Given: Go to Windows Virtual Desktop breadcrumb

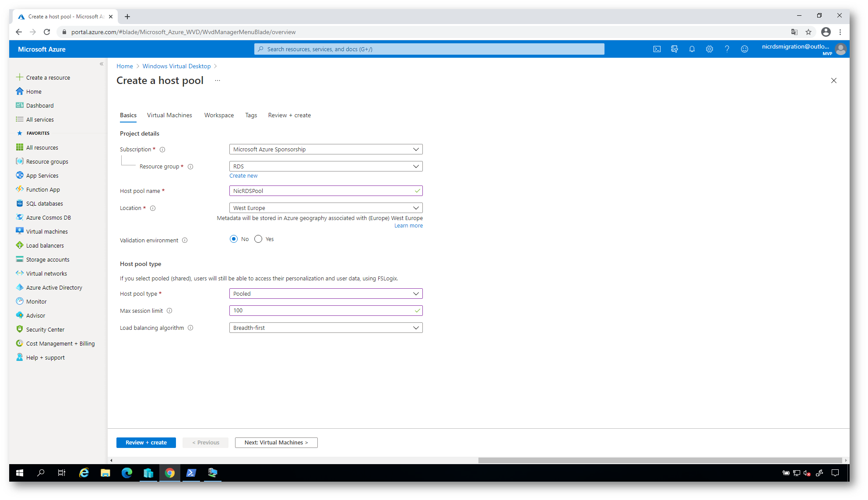Looking at the screenshot, I should click(176, 66).
